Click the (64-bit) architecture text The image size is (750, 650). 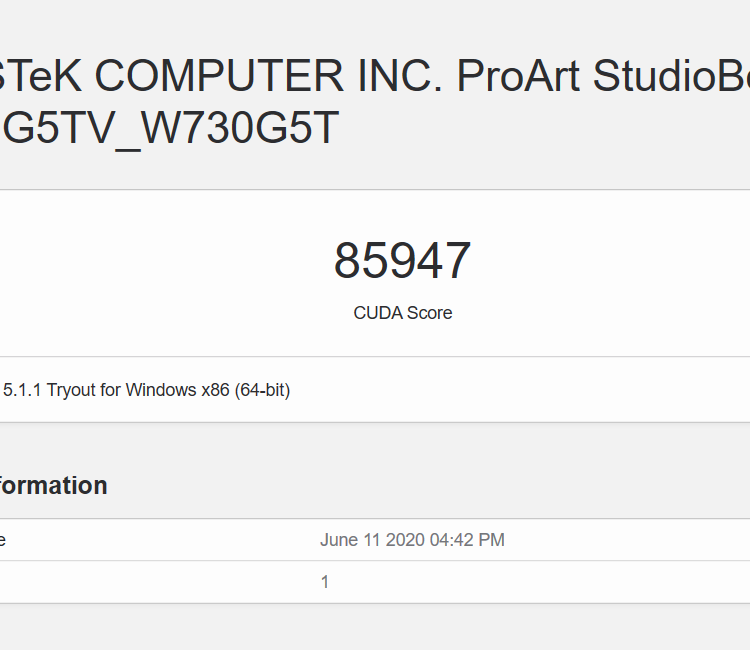pos(262,390)
